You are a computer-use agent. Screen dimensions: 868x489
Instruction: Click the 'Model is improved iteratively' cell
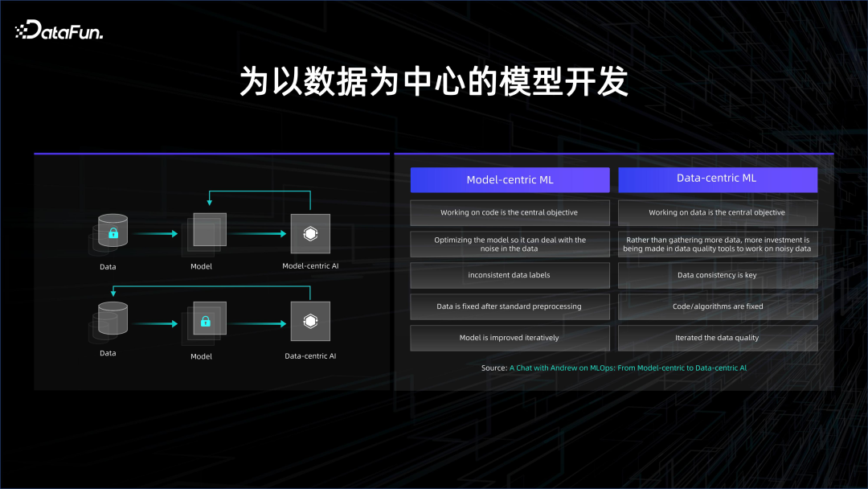tap(510, 339)
